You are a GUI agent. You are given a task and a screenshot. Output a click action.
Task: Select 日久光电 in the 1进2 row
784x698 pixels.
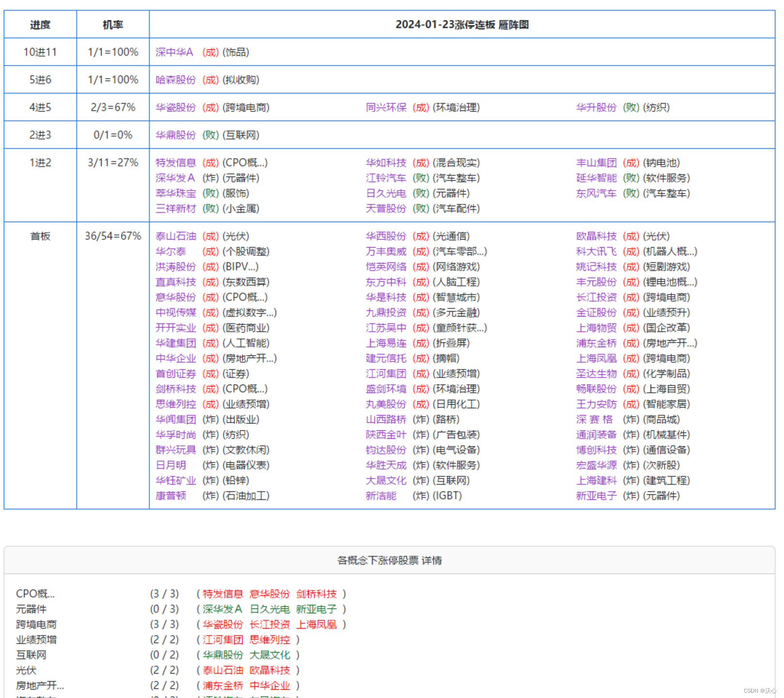pyautogui.click(x=386, y=193)
